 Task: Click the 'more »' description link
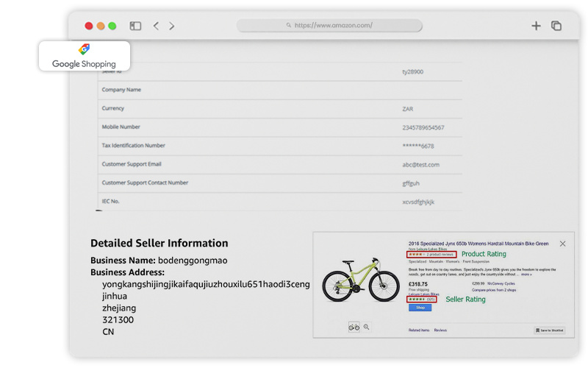526,275
